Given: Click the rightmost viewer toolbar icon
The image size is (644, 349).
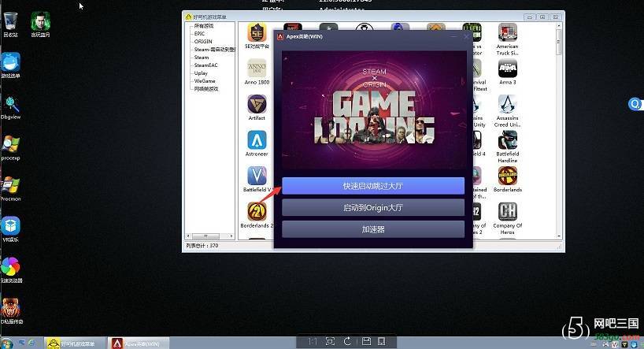Looking at the screenshot, I should tap(382, 341).
